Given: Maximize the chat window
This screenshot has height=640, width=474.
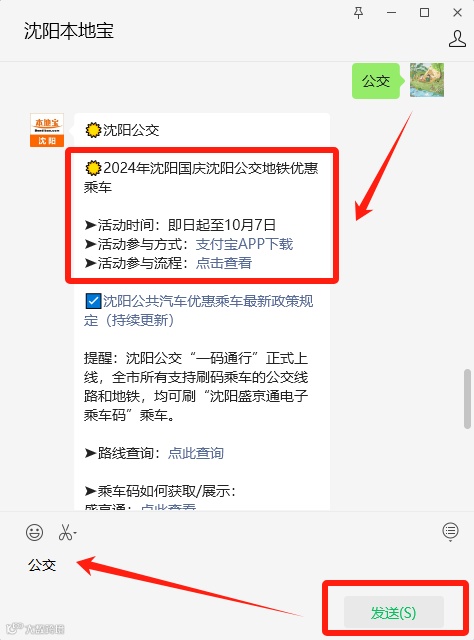Looking at the screenshot, I should [x=424, y=13].
